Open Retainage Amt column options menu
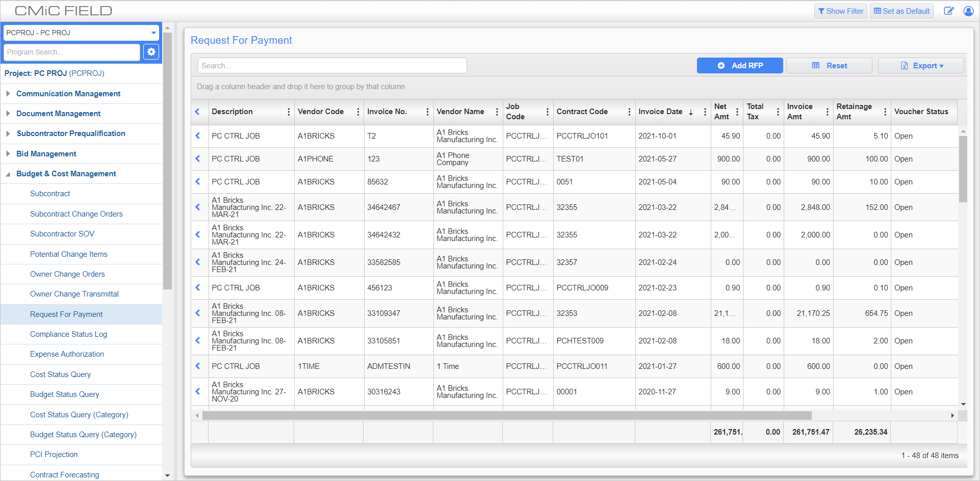The height and width of the screenshot is (481, 980). [885, 112]
